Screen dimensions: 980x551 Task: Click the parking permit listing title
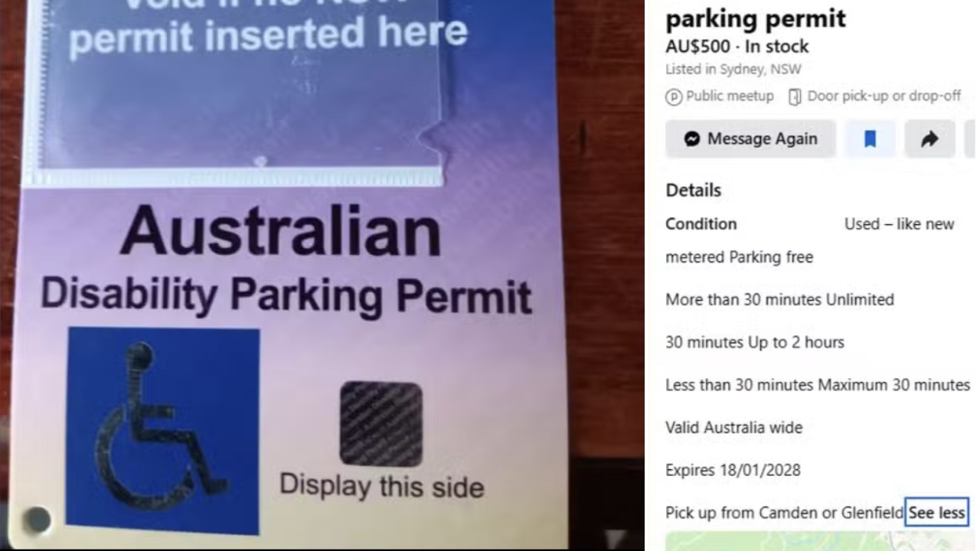[x=756, y=18]
